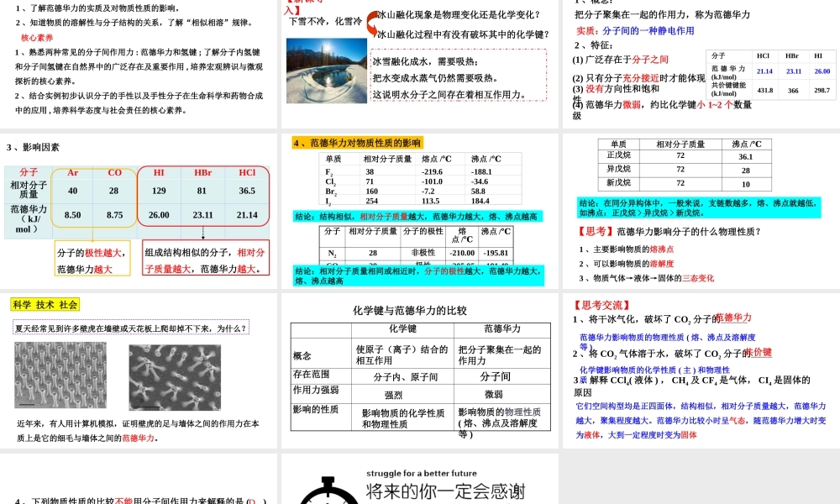Image resolution: width=840 pixels, height=504 pixels.
Task: Click the orange '4、范德华力对物质性质的影响' heading
Action: (x=357, y=143)
